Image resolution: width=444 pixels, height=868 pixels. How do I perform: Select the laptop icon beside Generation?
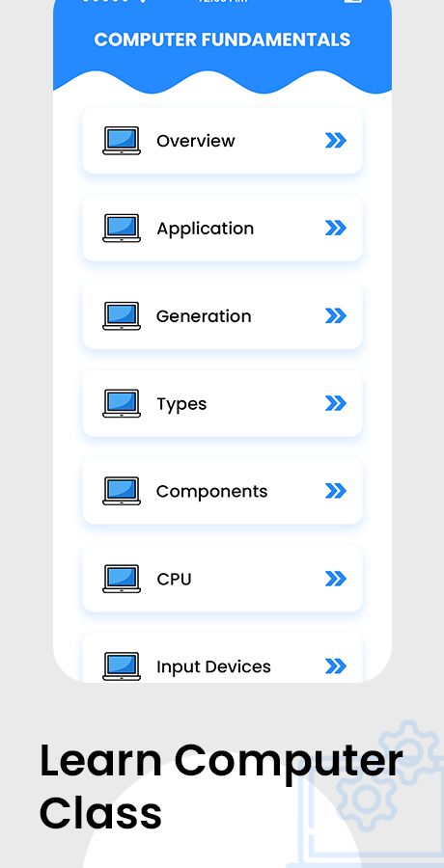coord(122,315)
